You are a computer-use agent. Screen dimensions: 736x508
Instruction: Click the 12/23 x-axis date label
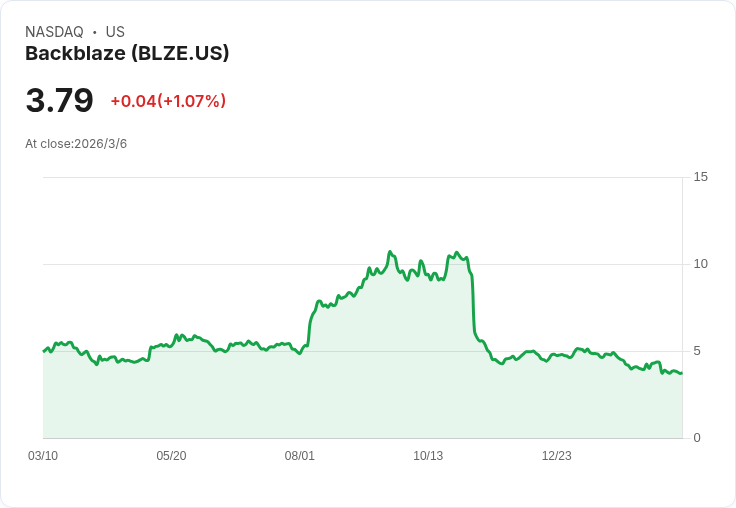pos(557,456)
